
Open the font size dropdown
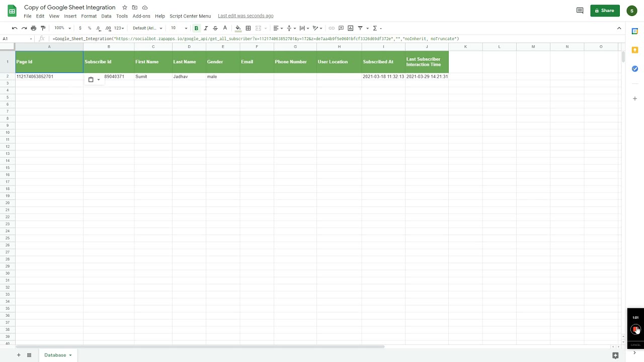tap(179, 28)
